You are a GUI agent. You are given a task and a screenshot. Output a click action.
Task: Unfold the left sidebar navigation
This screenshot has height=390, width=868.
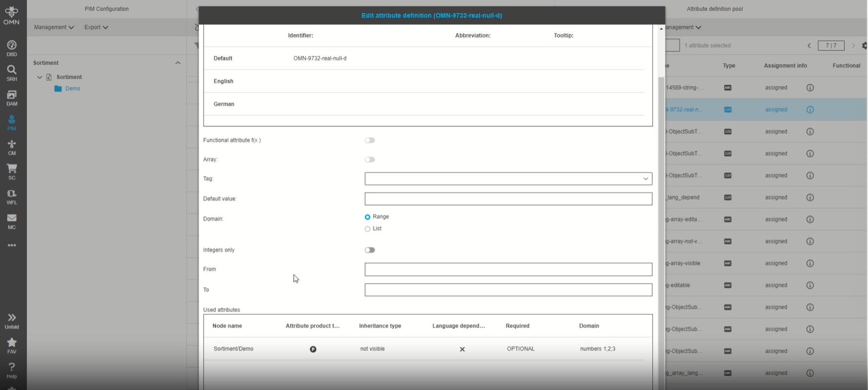pyautogui.click(x=12, y=320)
